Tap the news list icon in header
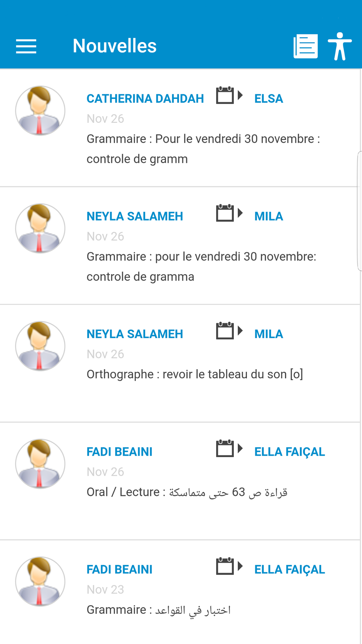Image resolution: width=362 pixels, height=644 pixels. [306, 46]
